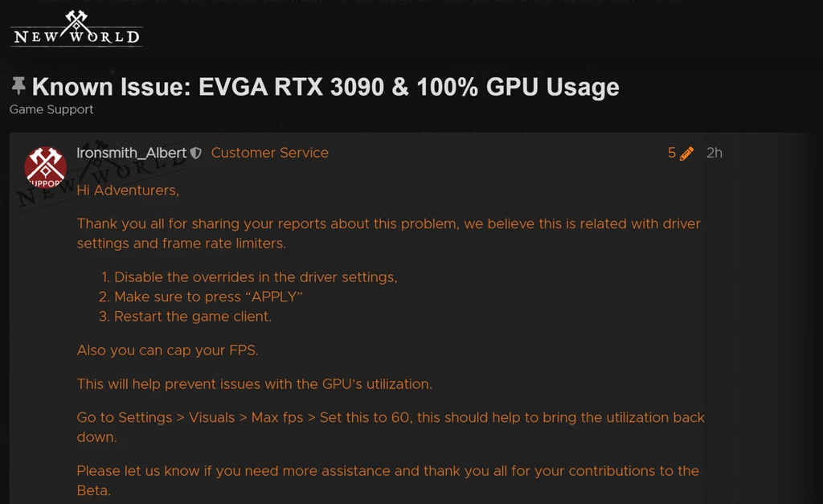The height and width of the screenshot is (504, 823).
Task: Click the Also you can cap your FPS line
Action: click(167, 350)
